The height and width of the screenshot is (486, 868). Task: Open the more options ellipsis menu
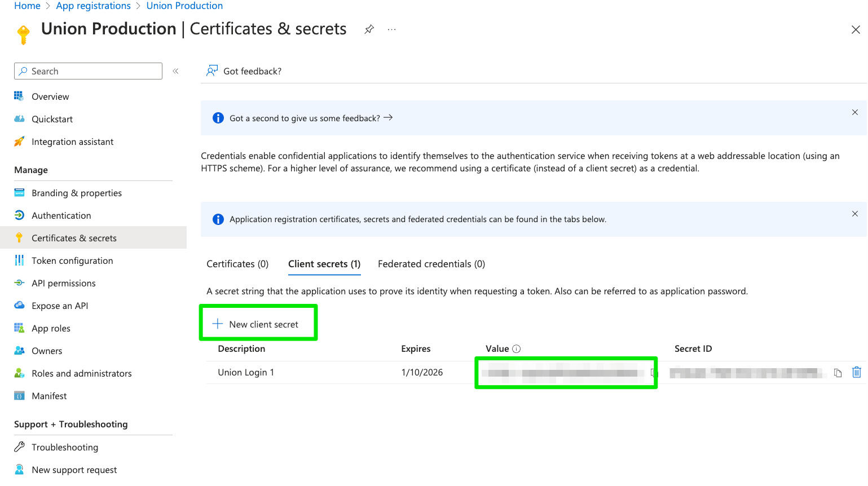tap(392, 29)
